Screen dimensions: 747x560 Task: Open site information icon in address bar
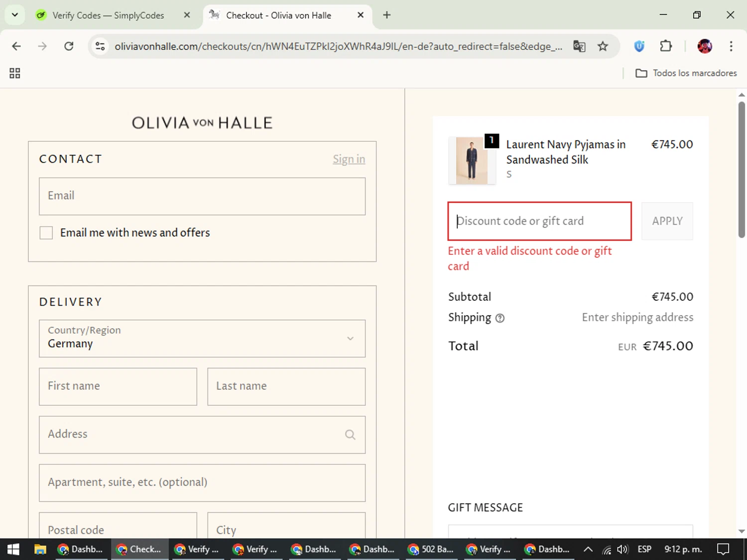coord(100,46)
